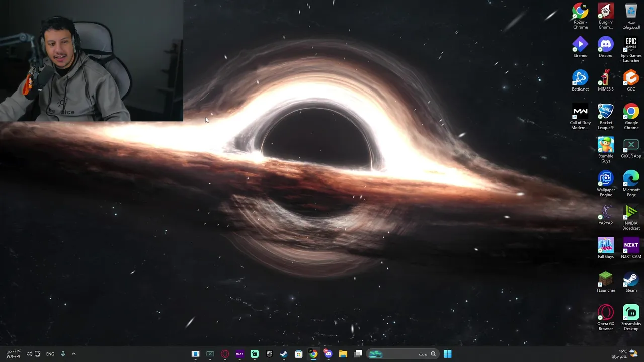644x362 pixels.
Task: Open the network status tray icon
Action: [x=38, y=354]
